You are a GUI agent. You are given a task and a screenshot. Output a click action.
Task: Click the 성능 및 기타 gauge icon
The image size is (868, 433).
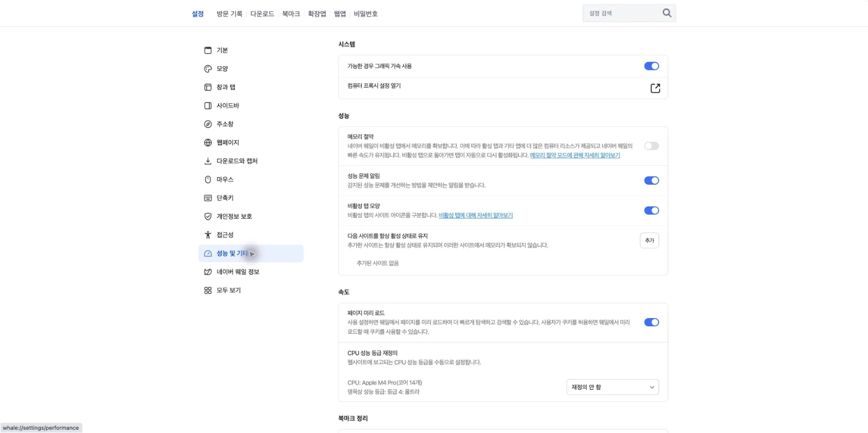[208, 253]
